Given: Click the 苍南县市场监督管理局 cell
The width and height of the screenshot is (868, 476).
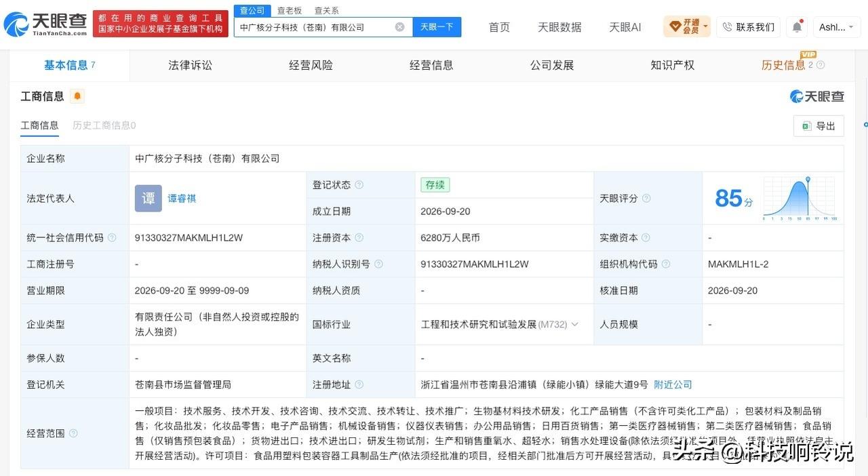Looking at the screenshot, I should [183, 384].
